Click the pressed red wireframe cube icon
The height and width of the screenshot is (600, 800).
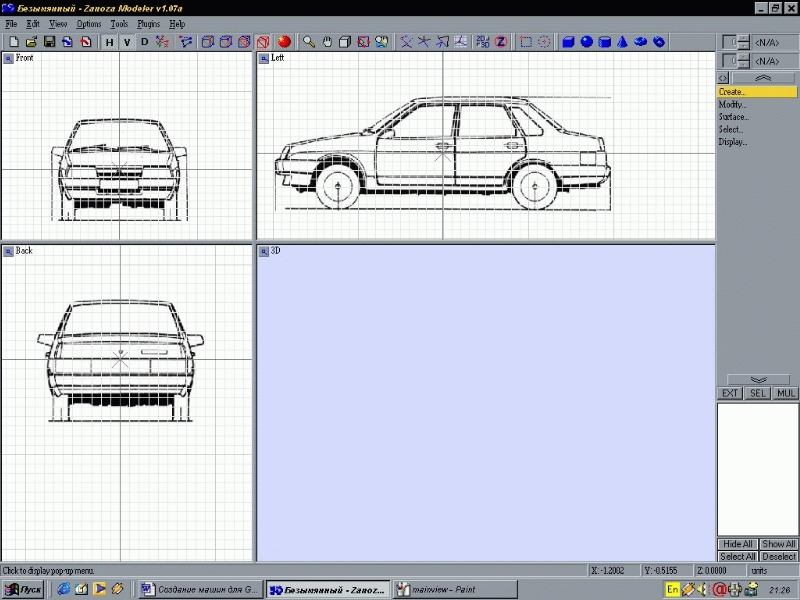[x=263, y=42]
